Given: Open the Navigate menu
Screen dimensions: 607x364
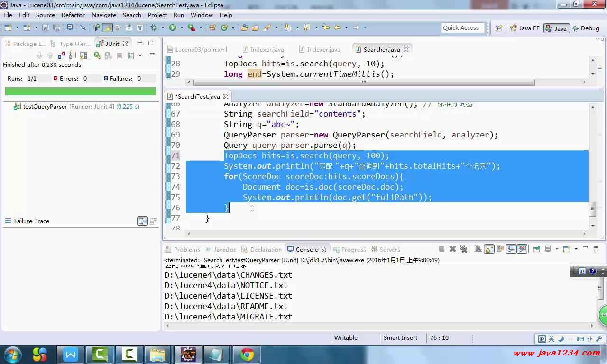Looking at the screenshot, I should click(x=104, y=15).
